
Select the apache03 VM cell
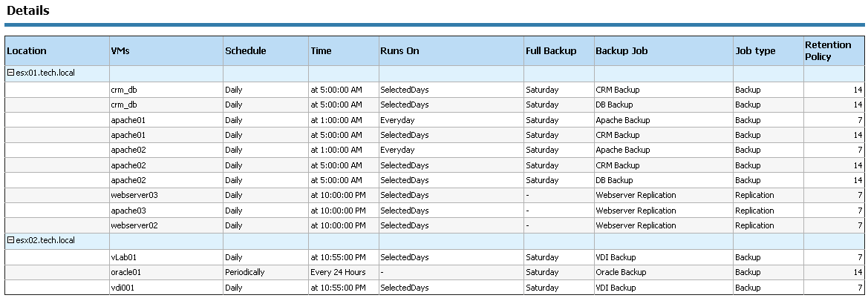click(128, 211)
